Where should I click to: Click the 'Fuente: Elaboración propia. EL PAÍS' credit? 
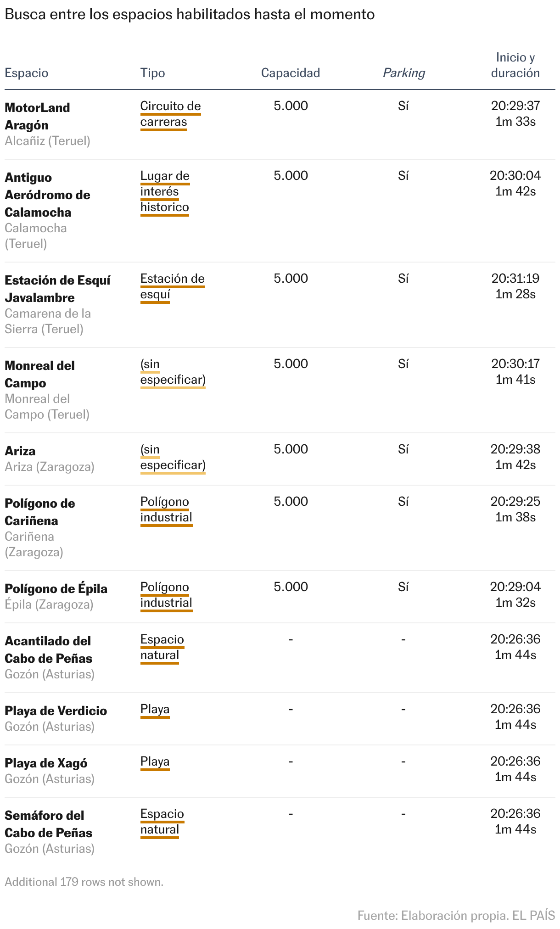coord(456,915)
